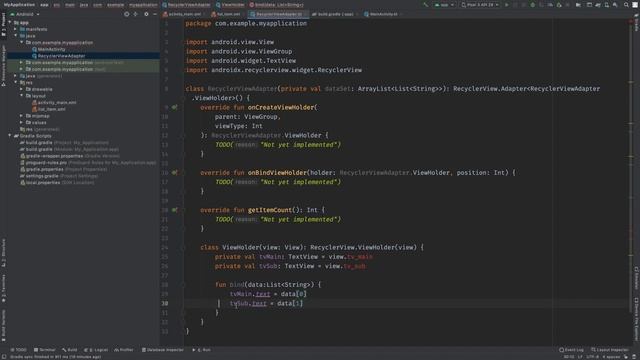This screenshot has width=640, height=360.
Task: Open the Pixel 3 API 28 device dropdown
Action: tap(480, 5)
